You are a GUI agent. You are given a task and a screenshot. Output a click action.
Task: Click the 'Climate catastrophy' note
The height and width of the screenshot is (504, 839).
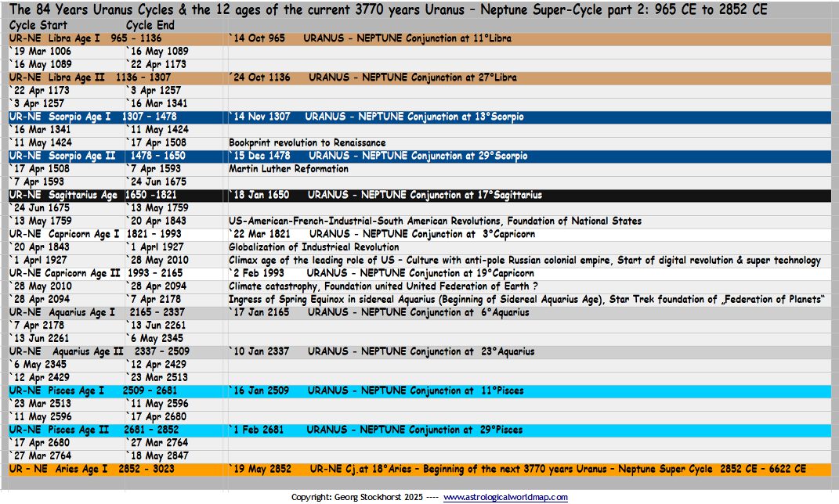click(x=274, y=286)
